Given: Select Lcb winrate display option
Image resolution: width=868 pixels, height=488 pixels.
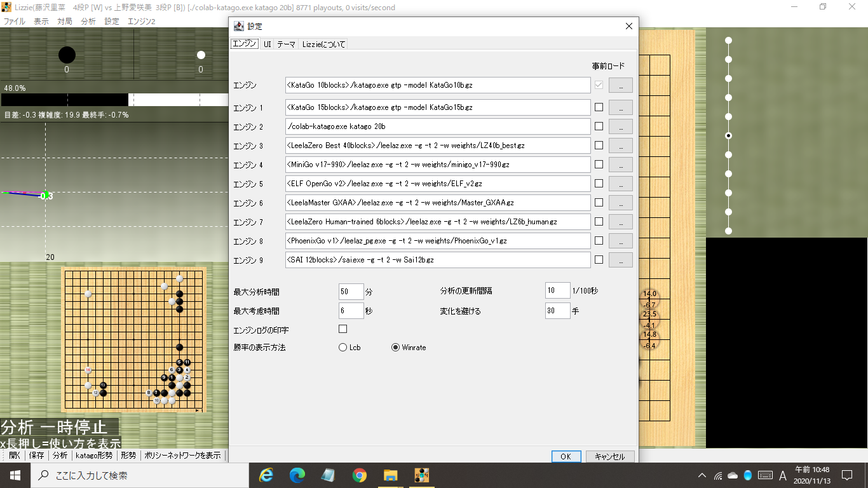Looking at the screenshot, I should click(349, 348).
